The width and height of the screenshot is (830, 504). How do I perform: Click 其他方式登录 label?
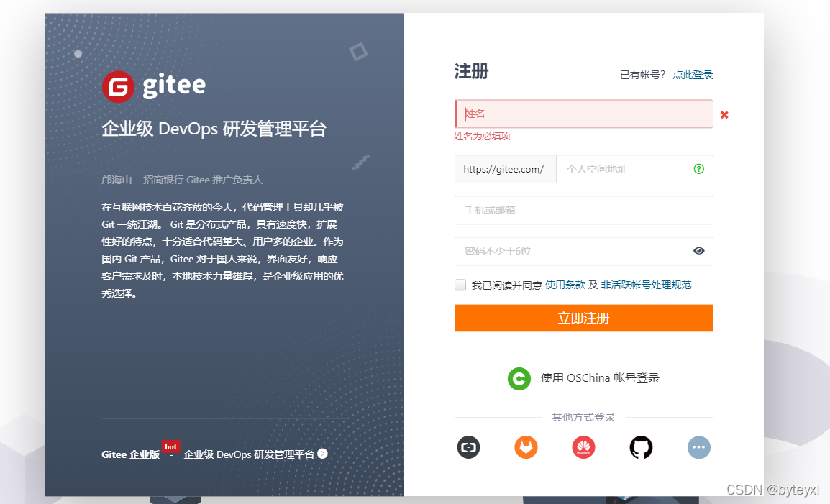583,417
